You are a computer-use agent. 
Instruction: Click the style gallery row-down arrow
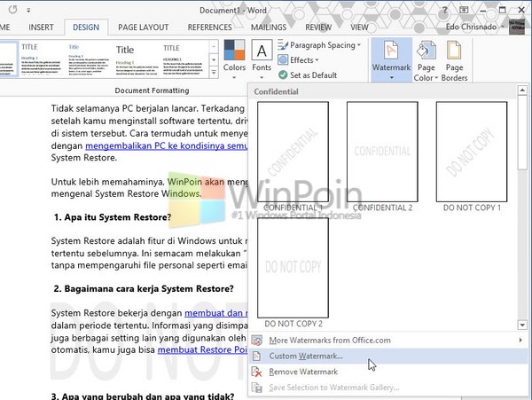point(214,60)
